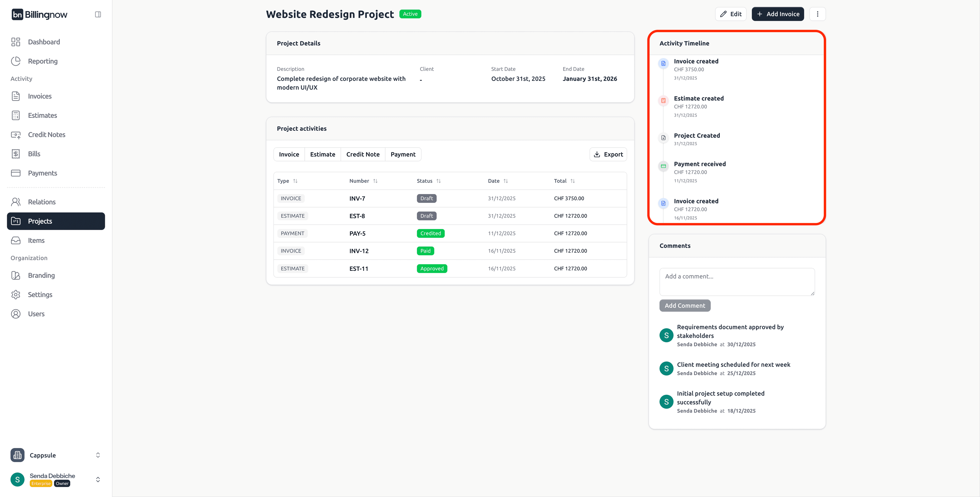Image resolution: width=980 pixels, height=497 pixels.
Task: Focus the Add a comment text field
Action: [x=737, y=282]
